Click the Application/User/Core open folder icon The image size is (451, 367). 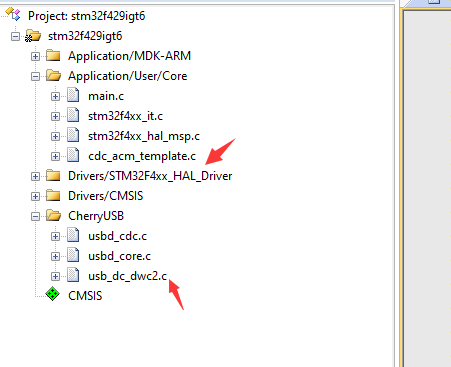pos(53,76)
